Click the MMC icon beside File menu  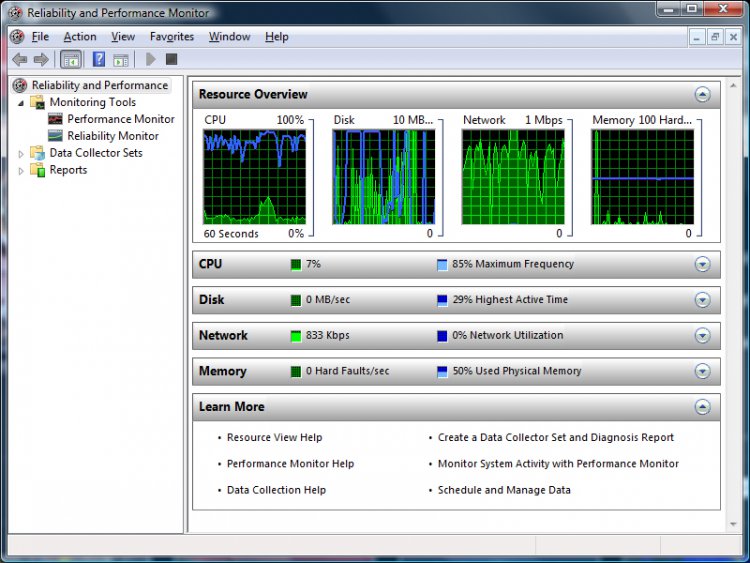[17, 37]
